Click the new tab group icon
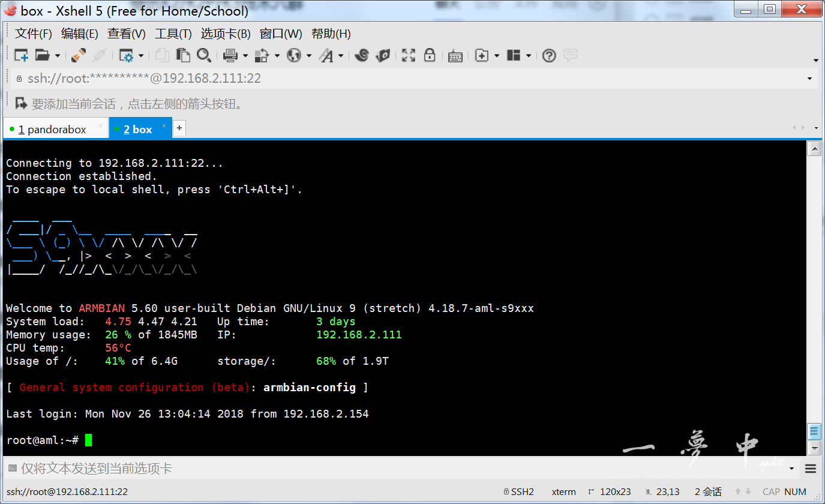825x504 pixels. pyautogui.click(x=482, y=56)
